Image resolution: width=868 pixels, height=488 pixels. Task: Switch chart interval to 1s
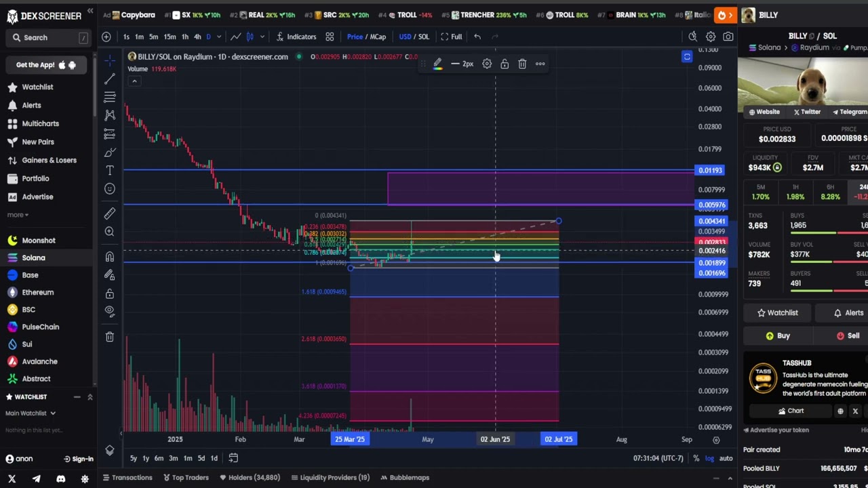126,37
